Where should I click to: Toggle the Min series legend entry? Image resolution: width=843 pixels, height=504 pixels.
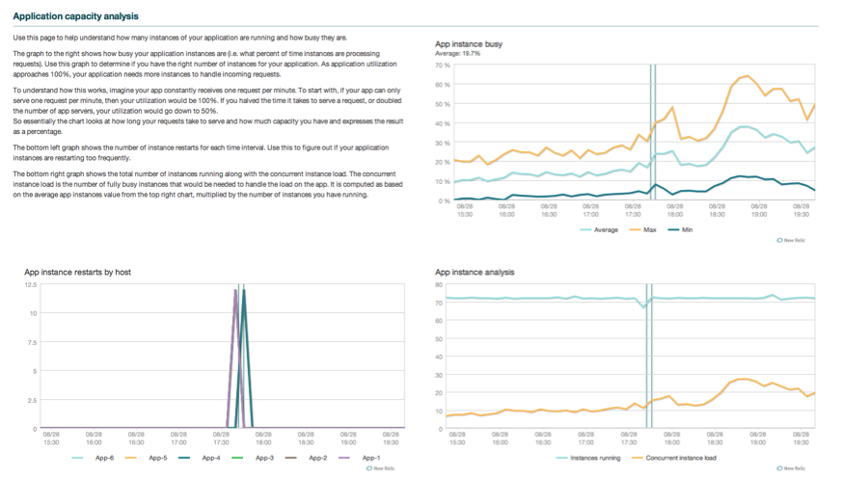coord(680,230)
